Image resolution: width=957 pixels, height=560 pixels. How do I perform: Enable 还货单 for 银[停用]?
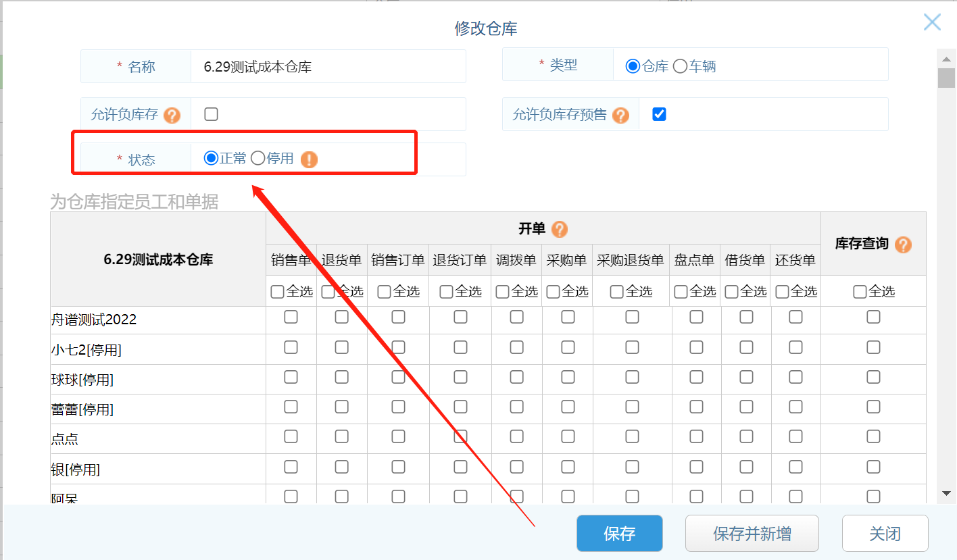click(x=795, y=466)
